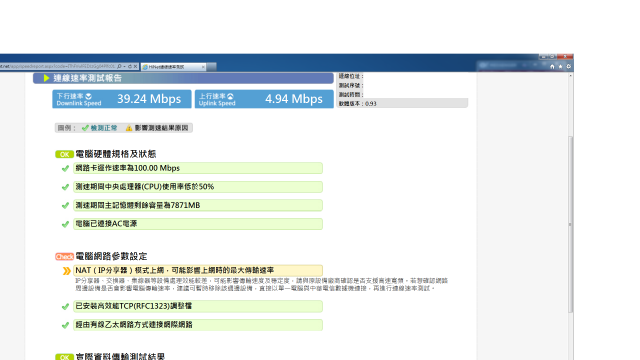Click the orange double-arrow beside NAT row
Screen dimensions: 640x360
point(67,271)
